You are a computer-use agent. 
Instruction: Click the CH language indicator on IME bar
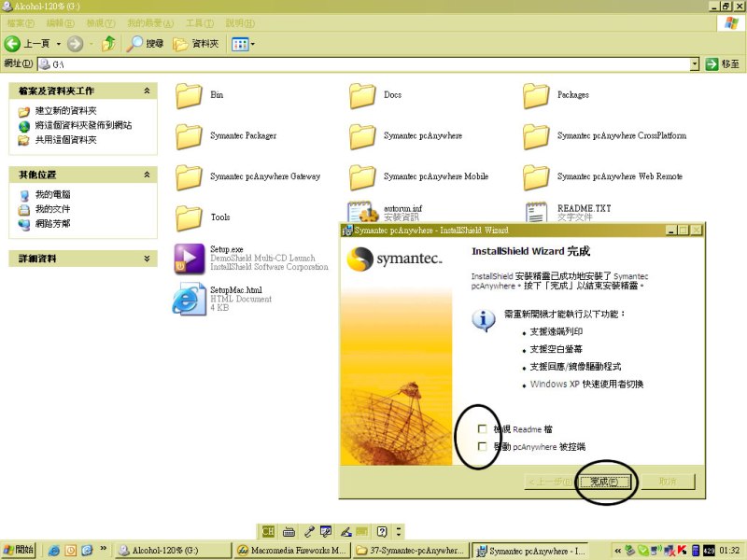268,531
